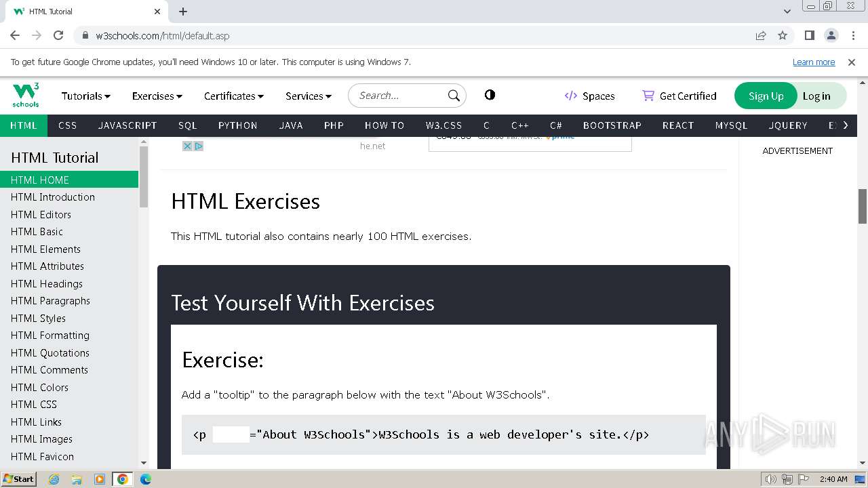This screenshot has width=868, height=488.
Task: Open Microsoft Edge from taskbar
Action: click(x=145, y=479)
